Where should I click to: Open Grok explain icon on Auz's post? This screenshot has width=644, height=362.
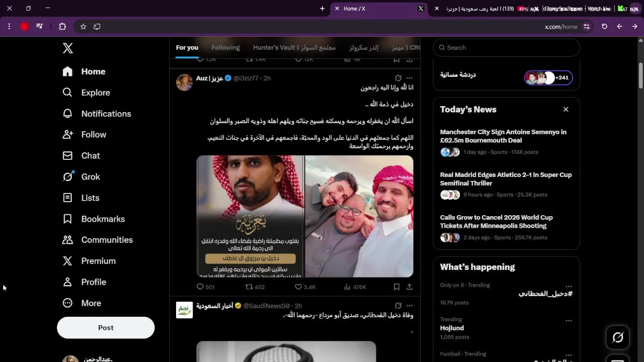(398, 78)
